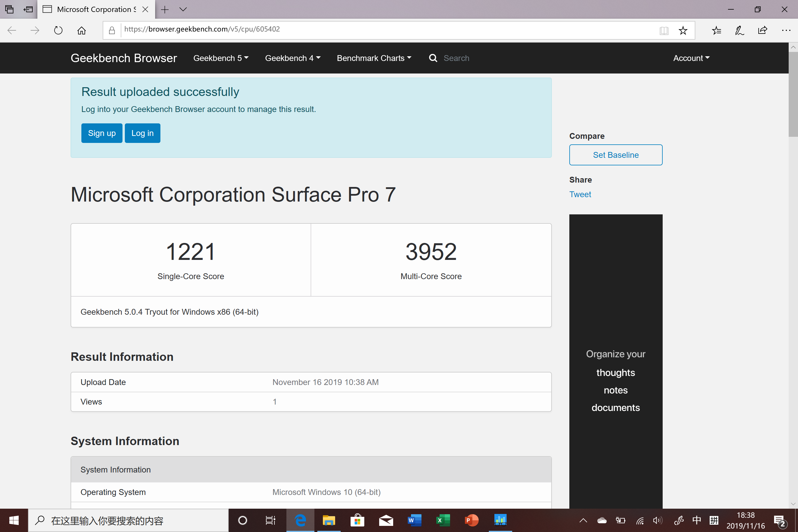
Task: Select the Microsoft Corporation browser tab
Action: (96, 10)
